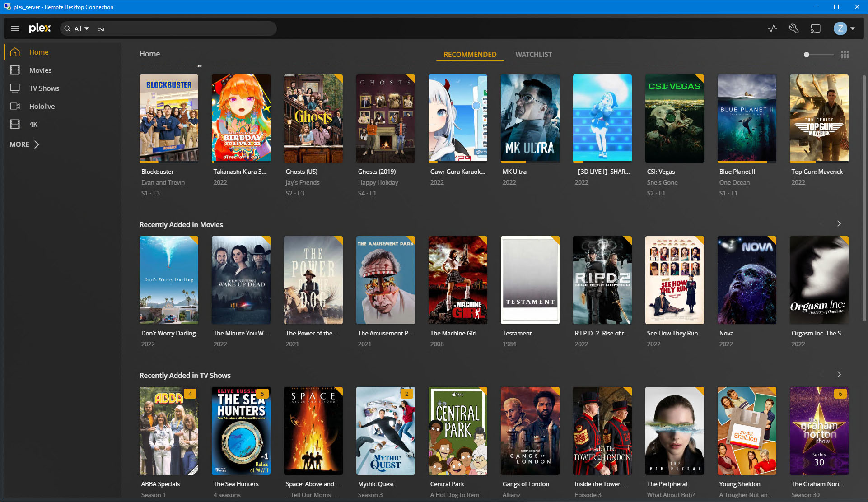Open The Peripheral poster
The width and height of the screenshot is (868, 502).
(x=675, y=431)
